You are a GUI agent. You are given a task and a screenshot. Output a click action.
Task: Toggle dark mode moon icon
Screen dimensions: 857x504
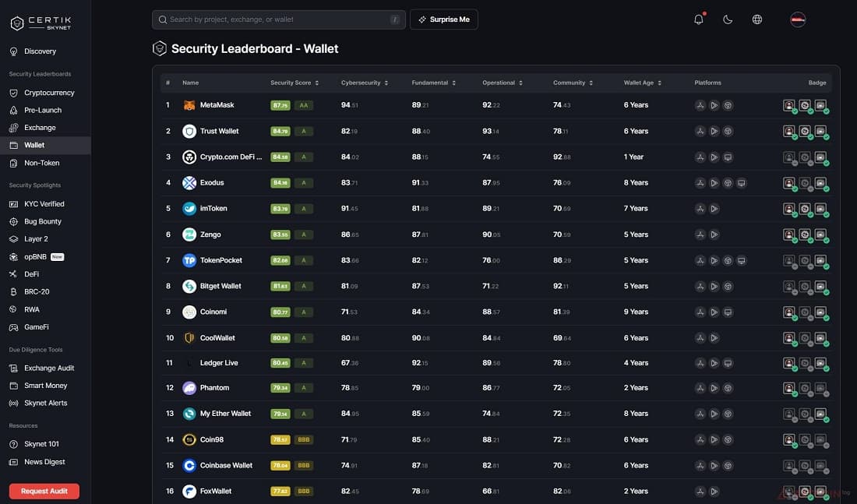coord(728,19)
